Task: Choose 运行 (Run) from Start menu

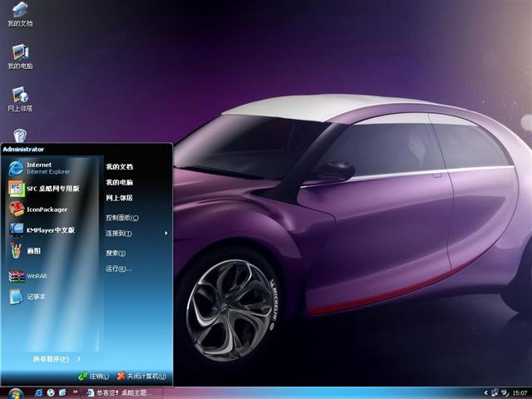Action: tap(119, 268)
